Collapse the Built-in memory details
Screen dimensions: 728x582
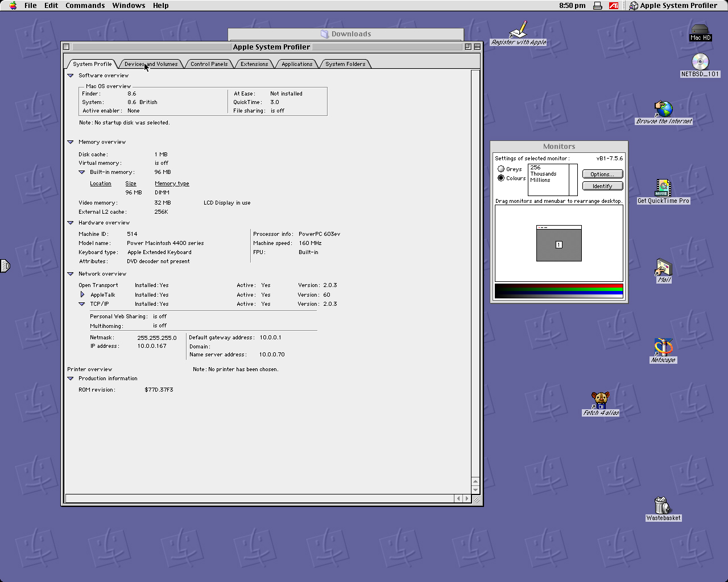coord(82,172)
